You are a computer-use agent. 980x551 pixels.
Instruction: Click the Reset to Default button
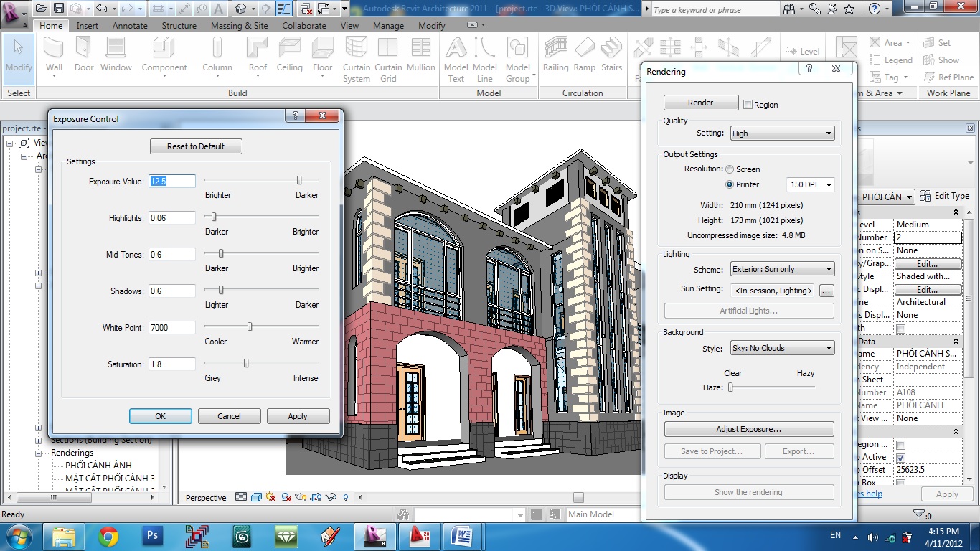tap(196, 146)
